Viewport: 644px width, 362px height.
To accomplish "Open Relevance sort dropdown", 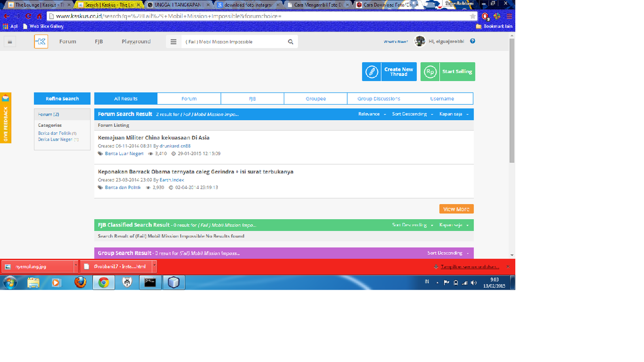I will tap(372, 114).
